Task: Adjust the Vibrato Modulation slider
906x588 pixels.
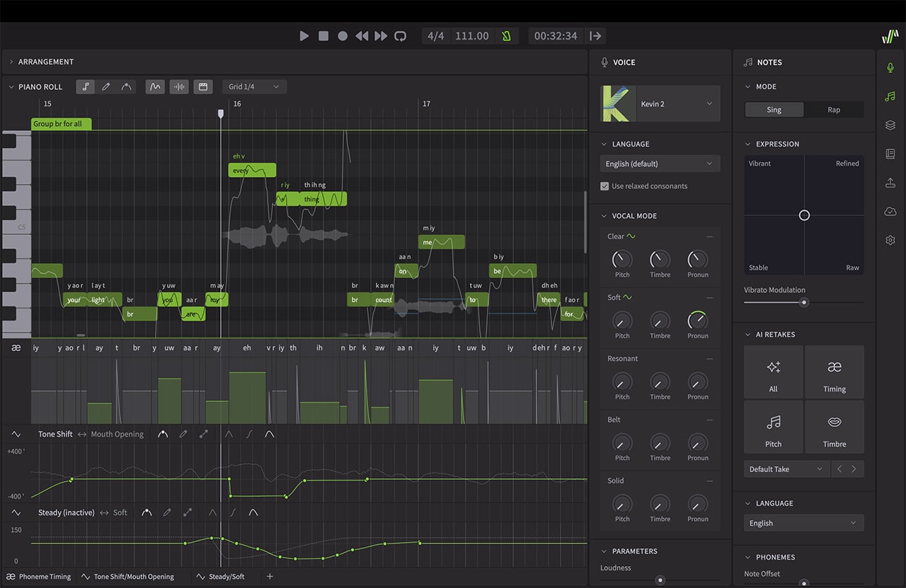Action: coord(804,302)
